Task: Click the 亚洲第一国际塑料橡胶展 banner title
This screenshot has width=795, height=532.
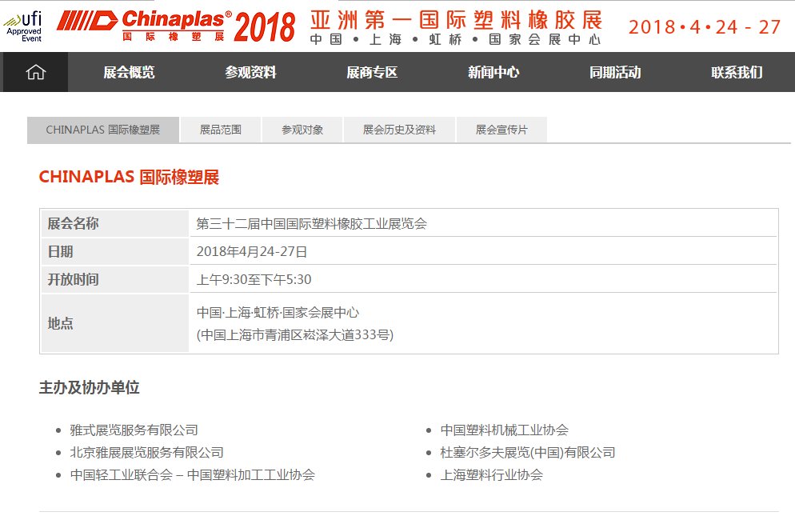Action: [457, 19]
